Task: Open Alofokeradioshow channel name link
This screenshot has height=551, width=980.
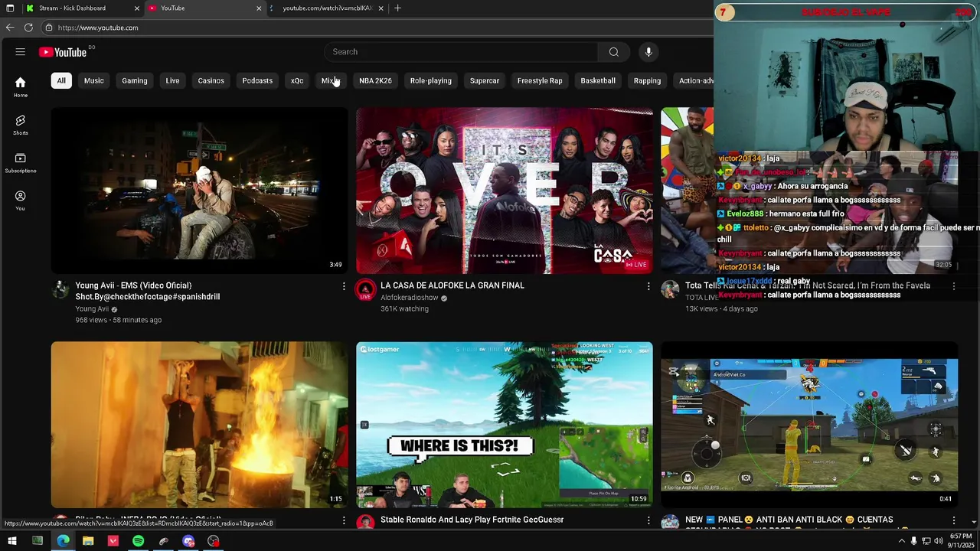Action: 410,298
